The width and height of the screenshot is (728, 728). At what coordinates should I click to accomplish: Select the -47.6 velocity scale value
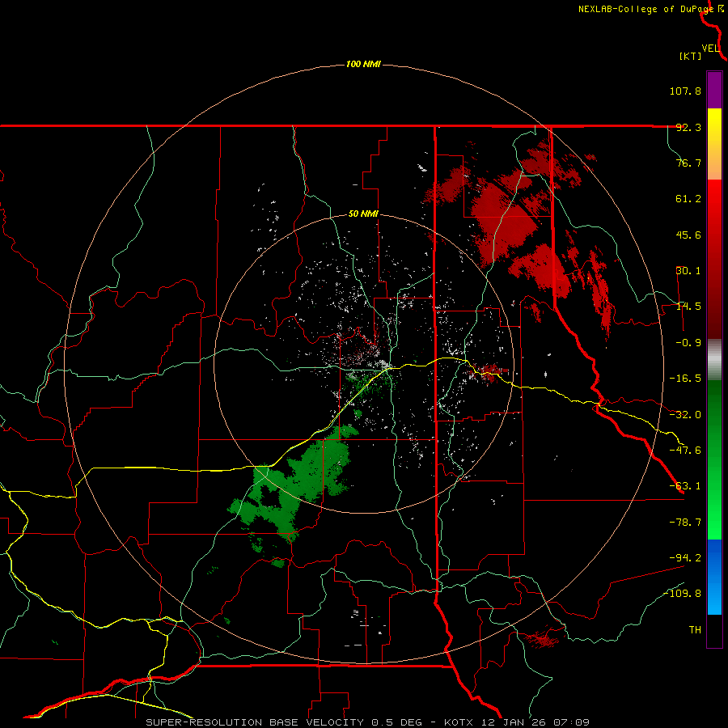point(685,451)
